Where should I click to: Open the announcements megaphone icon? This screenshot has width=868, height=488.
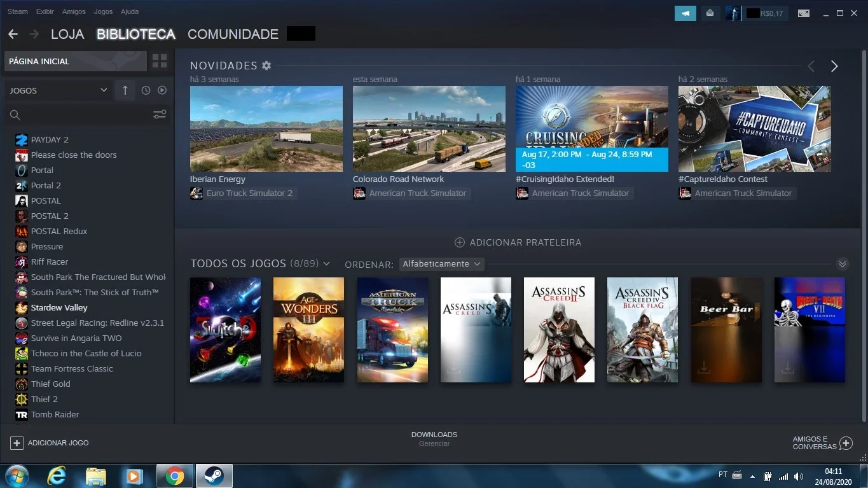[x=685, y=13]
